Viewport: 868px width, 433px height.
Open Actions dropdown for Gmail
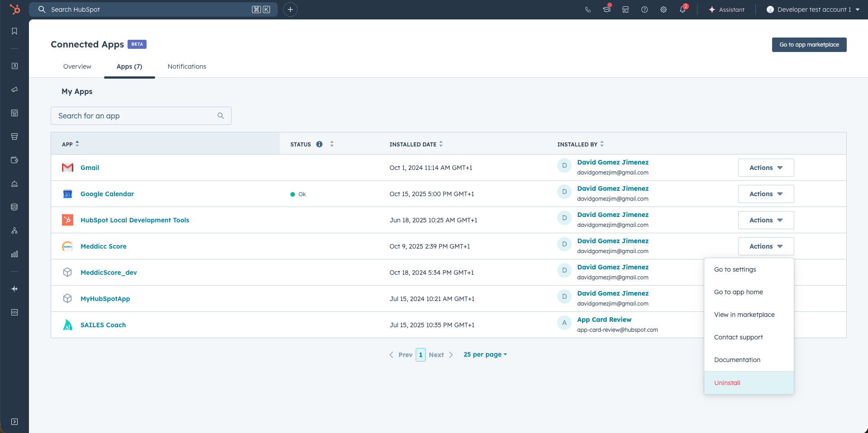point(765,168)
